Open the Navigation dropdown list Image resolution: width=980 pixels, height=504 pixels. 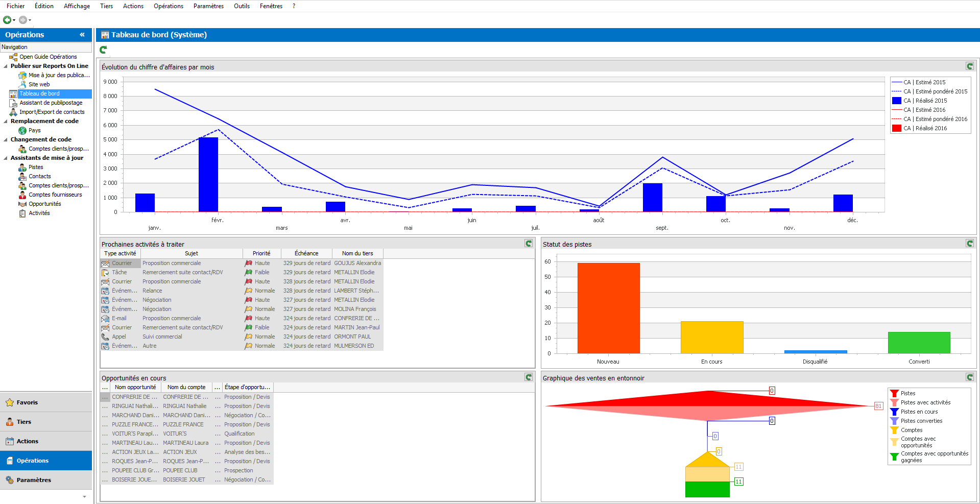[x=46, y=47]
